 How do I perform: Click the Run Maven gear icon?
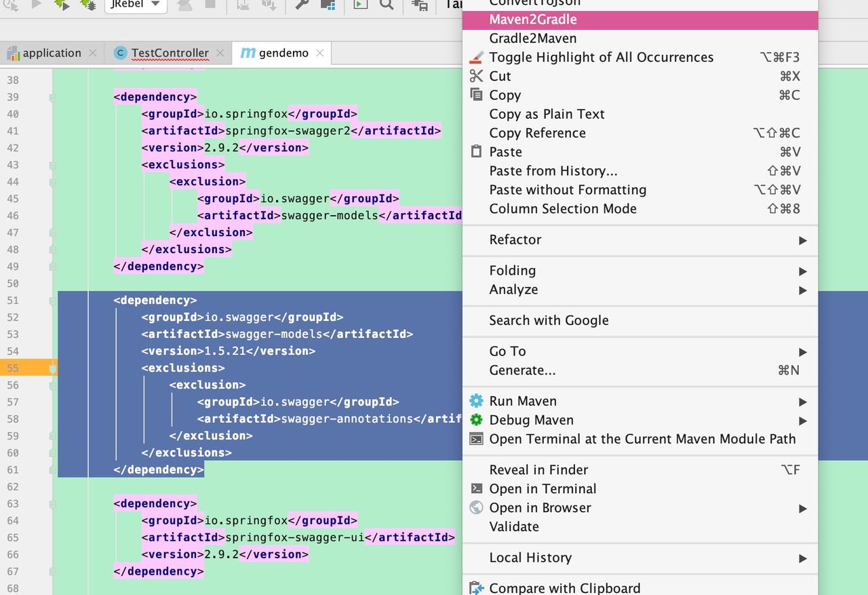click(476, 401)
